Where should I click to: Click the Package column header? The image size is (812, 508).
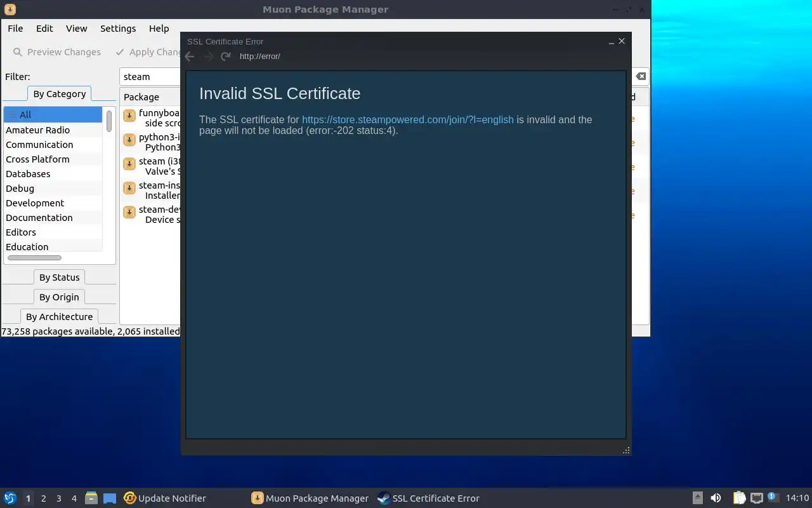pyautogui.click(x=150, y=97)
